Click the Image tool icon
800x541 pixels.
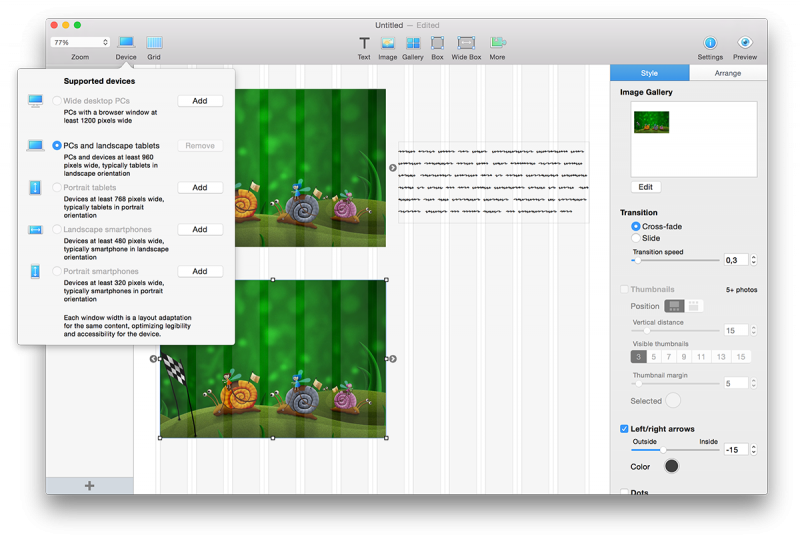point(387,43)
